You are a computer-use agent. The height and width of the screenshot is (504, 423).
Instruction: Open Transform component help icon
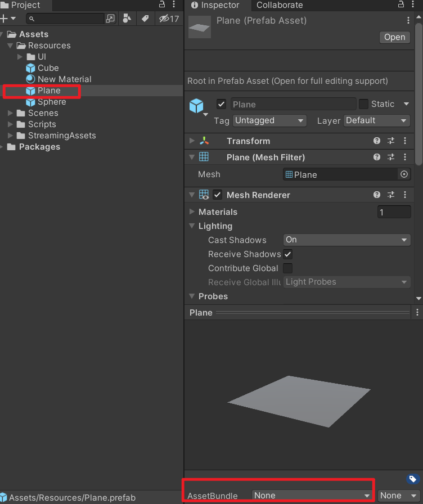click(377, 141)
